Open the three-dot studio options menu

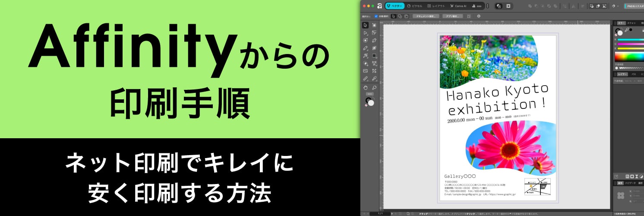488,6
